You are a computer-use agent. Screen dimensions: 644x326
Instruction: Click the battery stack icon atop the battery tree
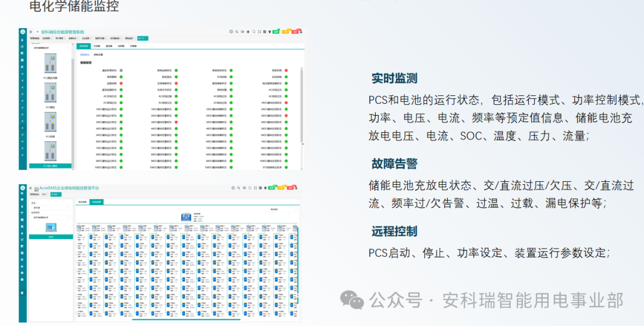tap(186, 217)
